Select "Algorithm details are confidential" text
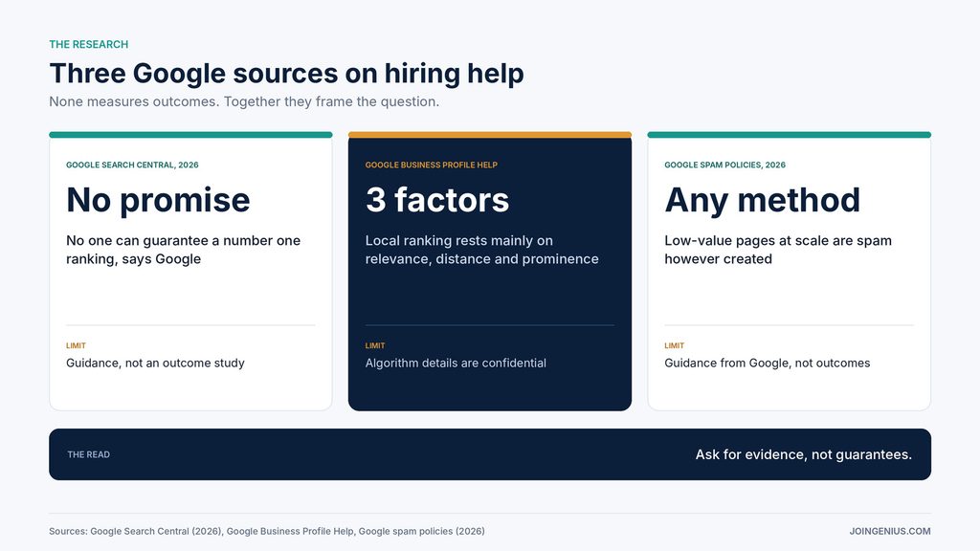Screen dimensions: 980x551 (456, 363)
